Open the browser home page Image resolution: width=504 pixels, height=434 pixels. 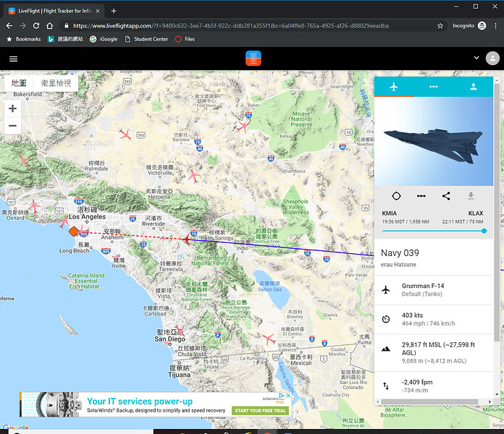pyautogui.click(x=49, y=26)
